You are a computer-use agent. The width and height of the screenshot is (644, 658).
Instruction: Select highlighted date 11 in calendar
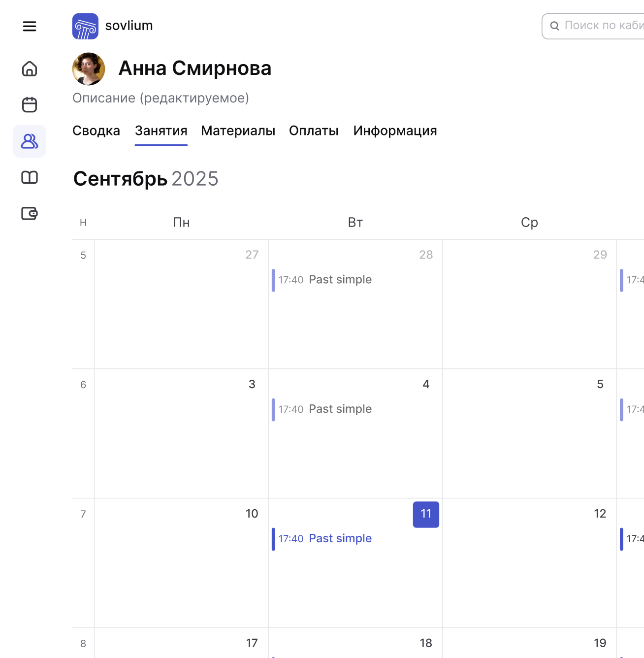click(x=426, y=514)
